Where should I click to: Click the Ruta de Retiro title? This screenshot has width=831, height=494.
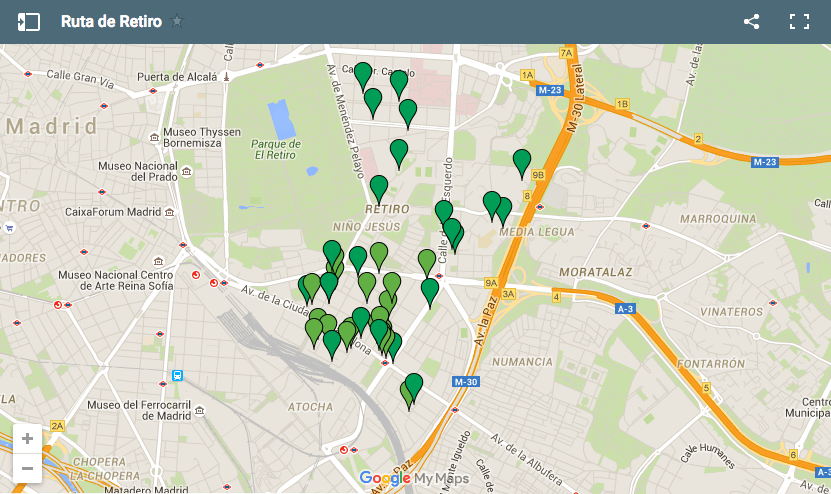coord(111,21)
